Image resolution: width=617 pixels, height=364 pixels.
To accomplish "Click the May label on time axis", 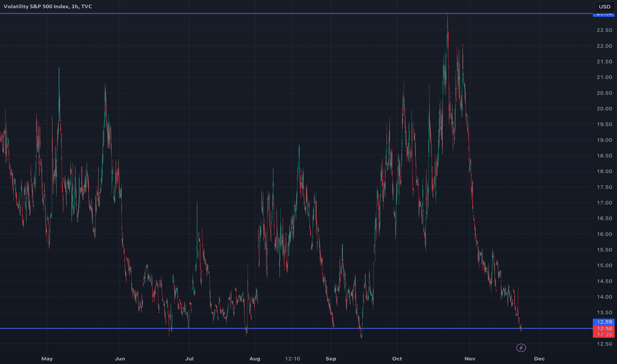I will click(x=47, y=359).
